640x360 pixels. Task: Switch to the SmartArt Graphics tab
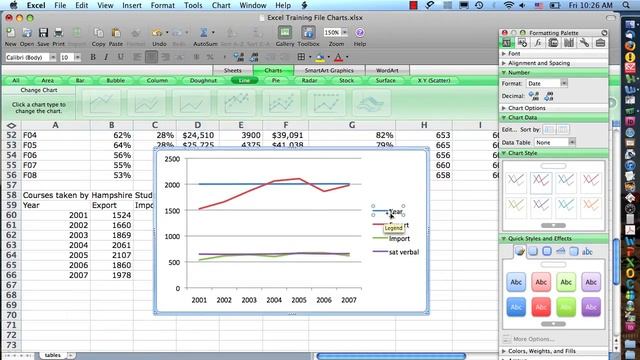(x=329, y=70)
